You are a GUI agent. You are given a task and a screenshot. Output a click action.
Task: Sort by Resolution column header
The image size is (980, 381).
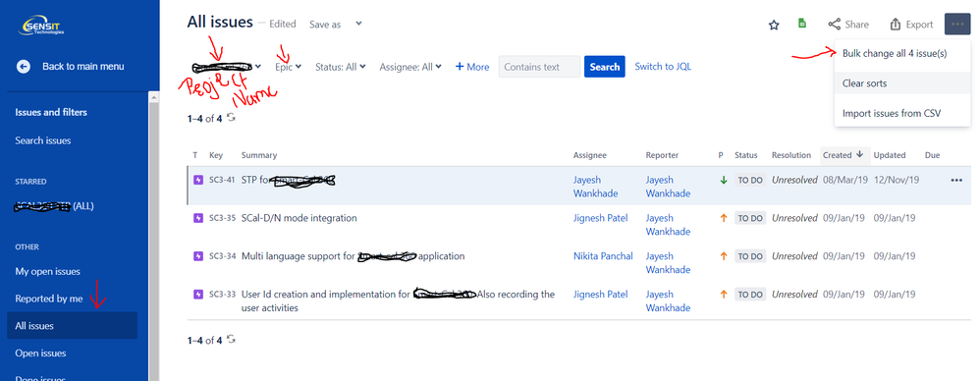point(791,155)
